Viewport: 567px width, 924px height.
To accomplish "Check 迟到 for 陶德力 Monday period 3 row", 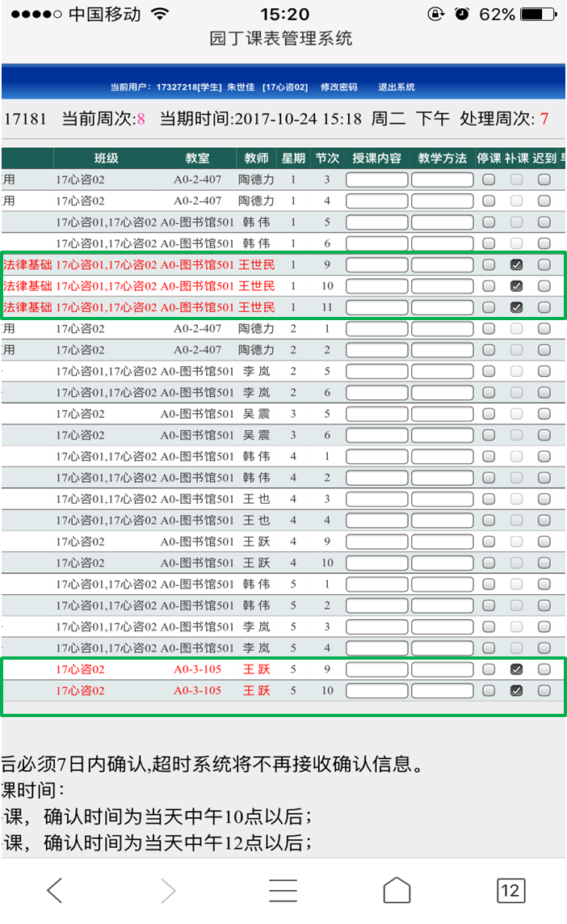I will 544,179.
